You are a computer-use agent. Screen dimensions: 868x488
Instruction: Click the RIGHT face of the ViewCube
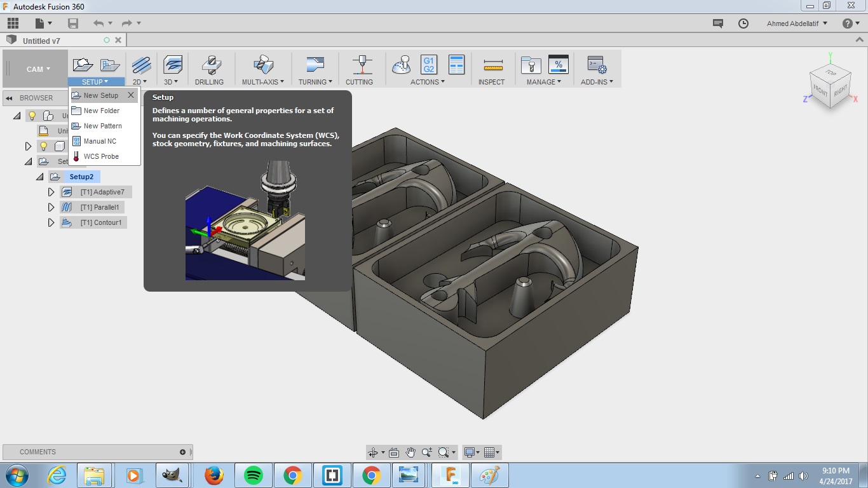[841, 90]
